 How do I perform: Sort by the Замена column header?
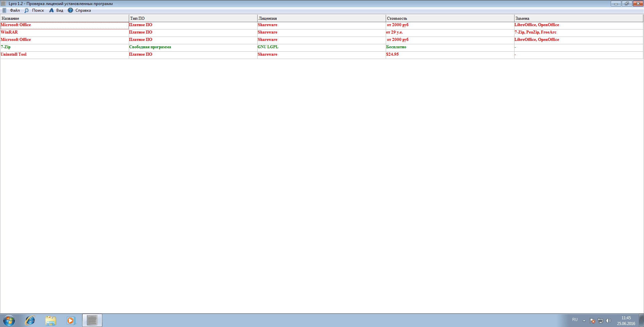point(579,18)
